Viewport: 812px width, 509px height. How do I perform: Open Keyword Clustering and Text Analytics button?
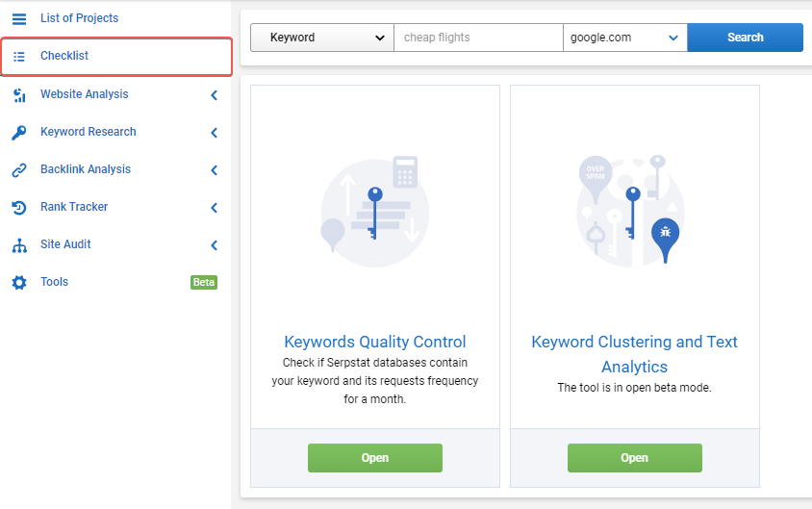[x=635, y=458]
